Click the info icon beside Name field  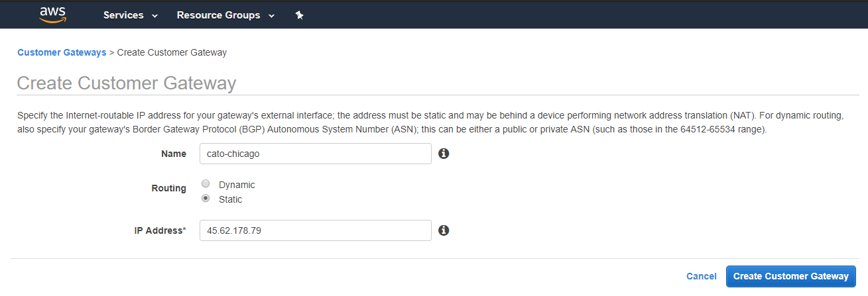coord(444,154)
